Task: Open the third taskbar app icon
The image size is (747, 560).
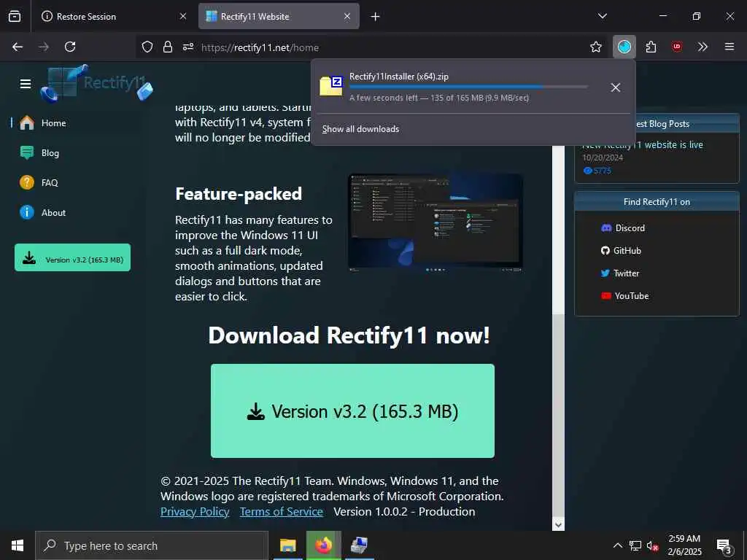Action: click(x=359, y=545)
